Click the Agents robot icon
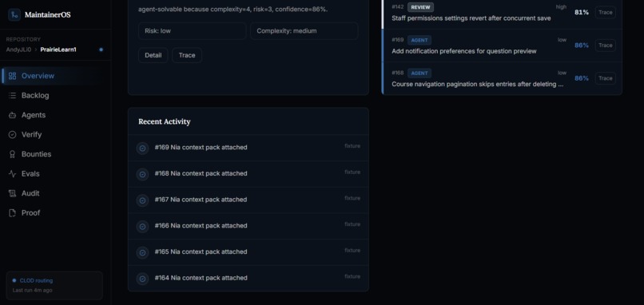This screenshot has height=305, width=644. click(x=12, y=115)
